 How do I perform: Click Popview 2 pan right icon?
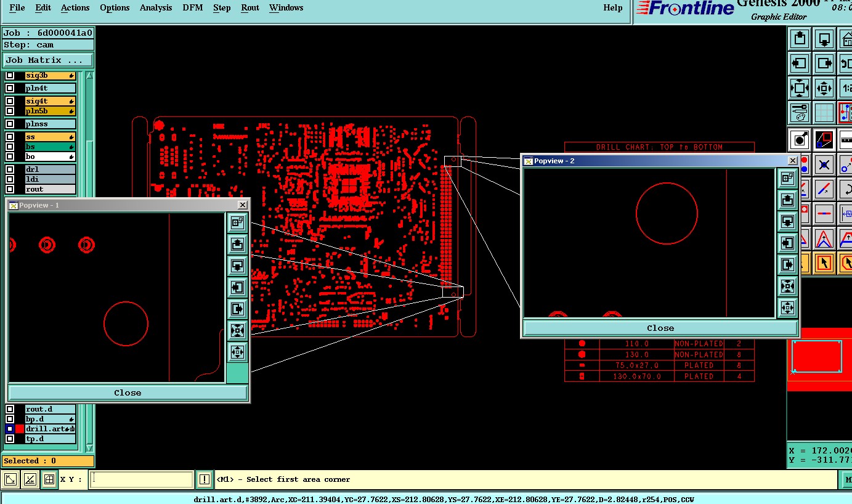tap(787, 265)
